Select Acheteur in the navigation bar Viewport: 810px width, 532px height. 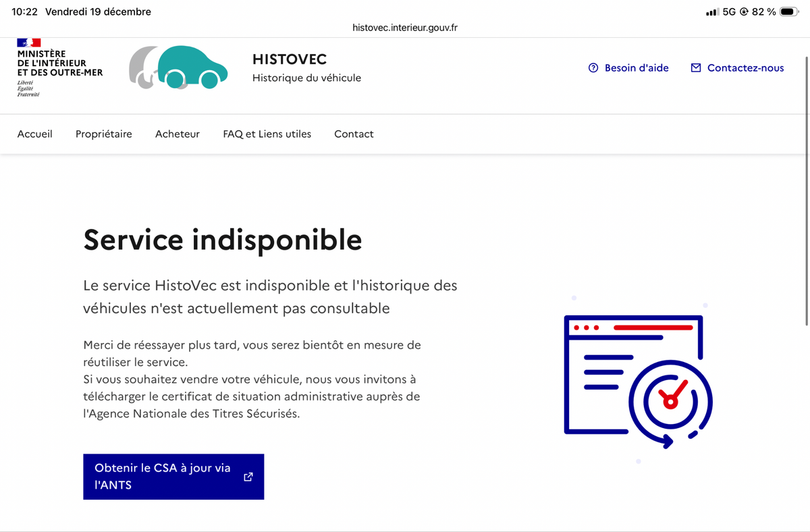pyautogui.click(x=178, y=134)
